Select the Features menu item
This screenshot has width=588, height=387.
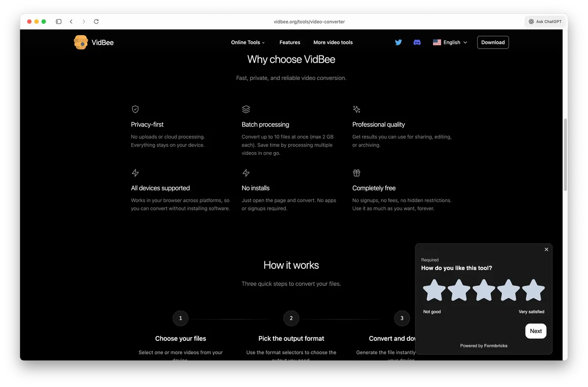tap(290, 43)
